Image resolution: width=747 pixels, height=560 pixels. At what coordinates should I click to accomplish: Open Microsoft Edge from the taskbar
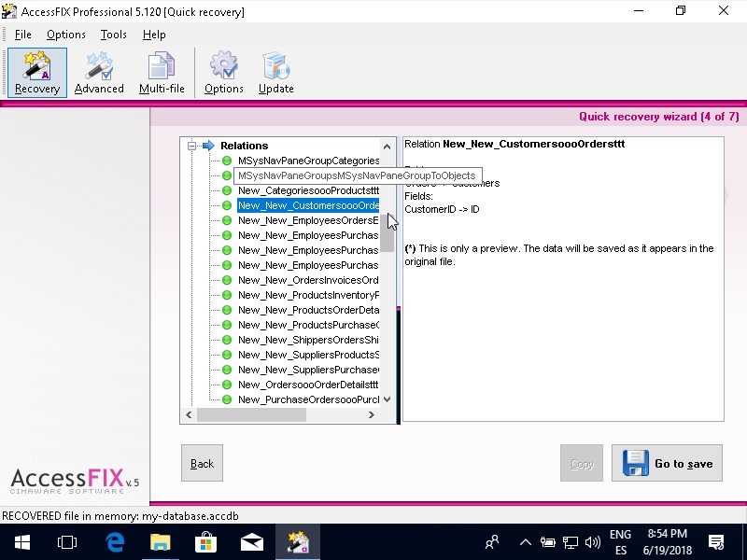coord(115,541)
